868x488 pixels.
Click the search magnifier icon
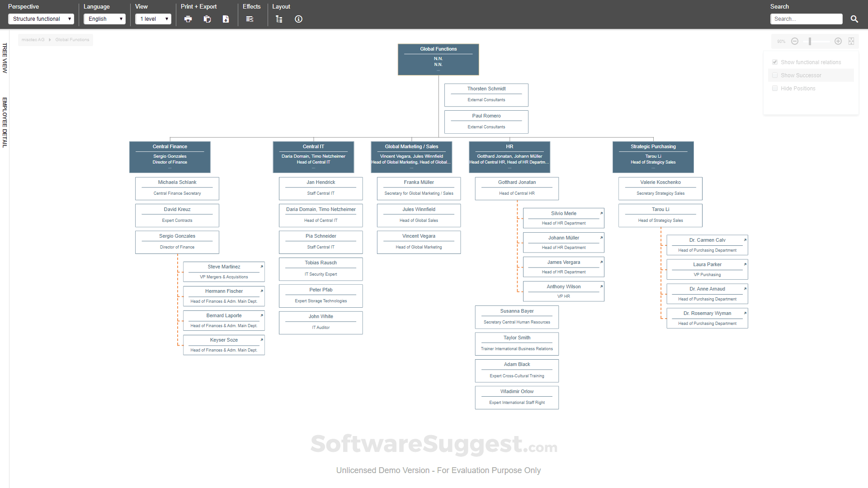(854, 19)
